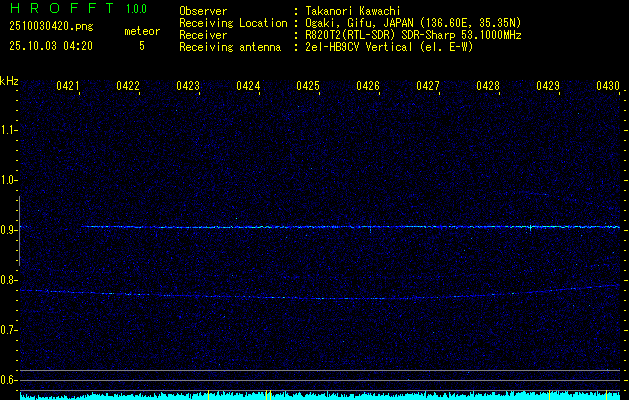Click the observer name Takanori Kawachi
The image size is (629, 400).
[x=353, y=11]
